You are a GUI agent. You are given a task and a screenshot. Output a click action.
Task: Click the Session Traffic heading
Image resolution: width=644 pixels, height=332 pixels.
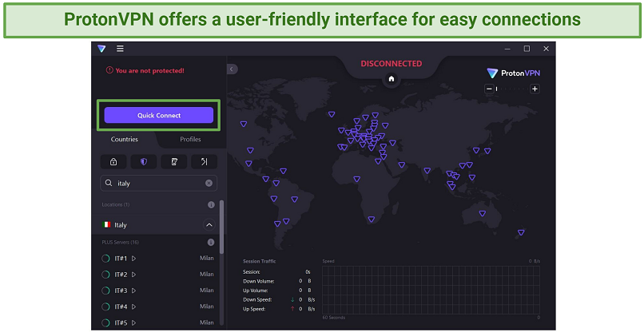coord(259,261)
